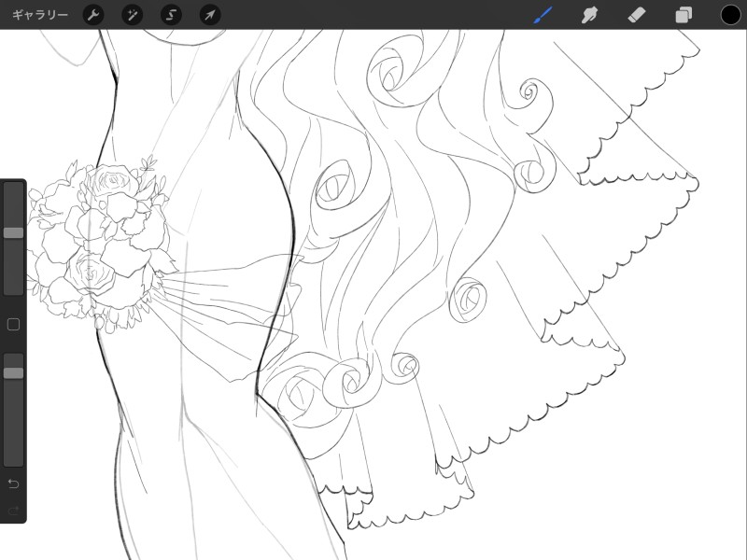The height and width of the screenshot is (560, 747).
Task: Open the Actions wrench menu
Action: (93, 15)
